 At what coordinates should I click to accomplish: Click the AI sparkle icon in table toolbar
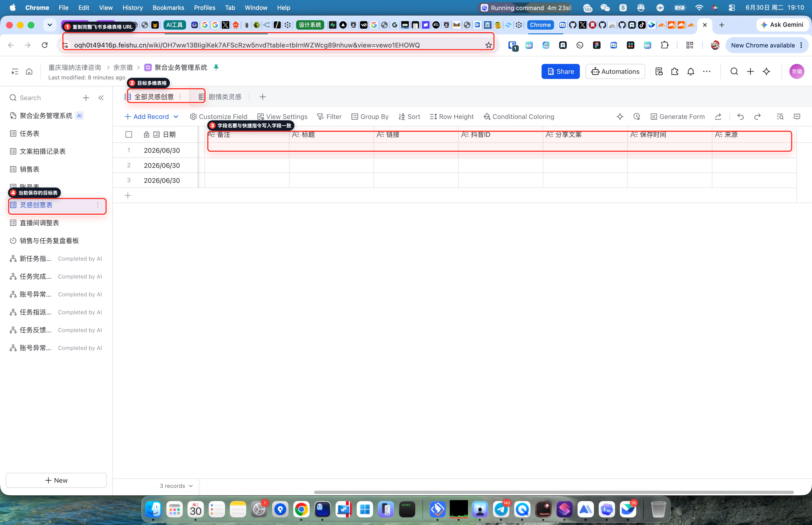click(620, 117)
